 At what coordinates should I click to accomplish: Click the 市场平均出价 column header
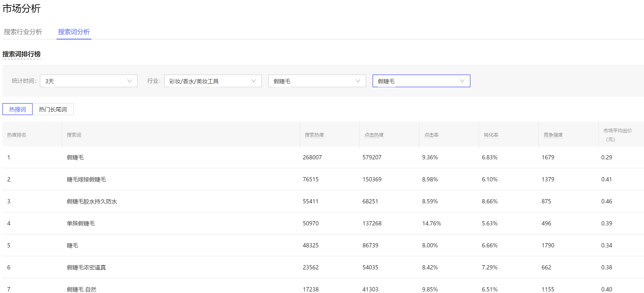[617, 135]
